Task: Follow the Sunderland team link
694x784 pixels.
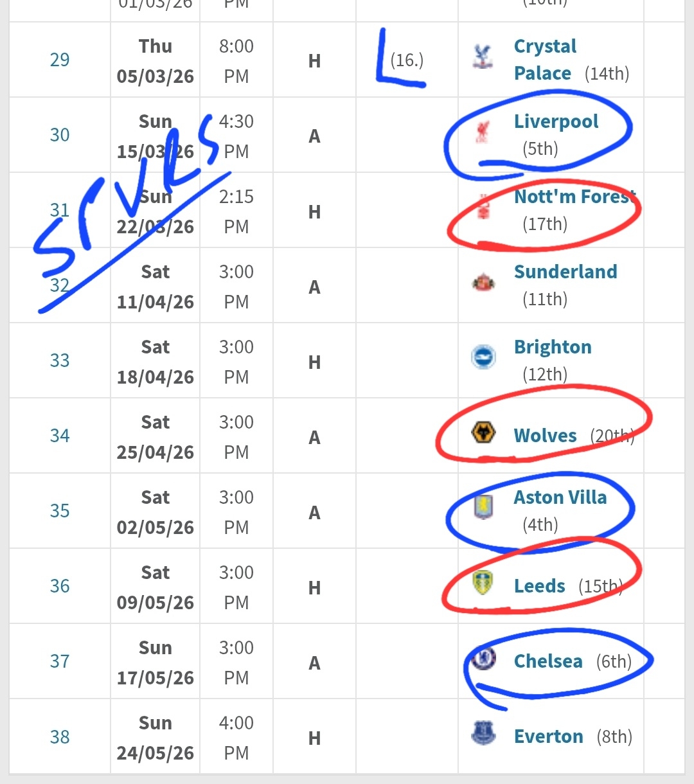Action: tap(565, 272)
